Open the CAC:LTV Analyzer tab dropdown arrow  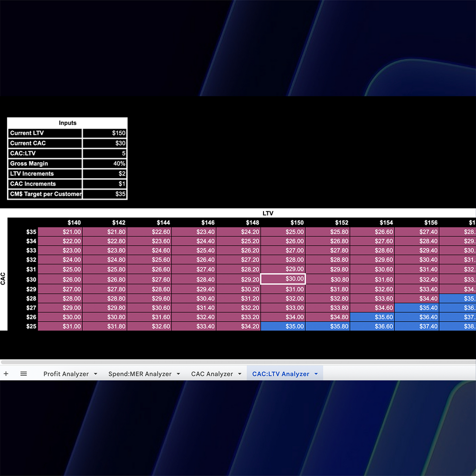[x=316, y=373]
